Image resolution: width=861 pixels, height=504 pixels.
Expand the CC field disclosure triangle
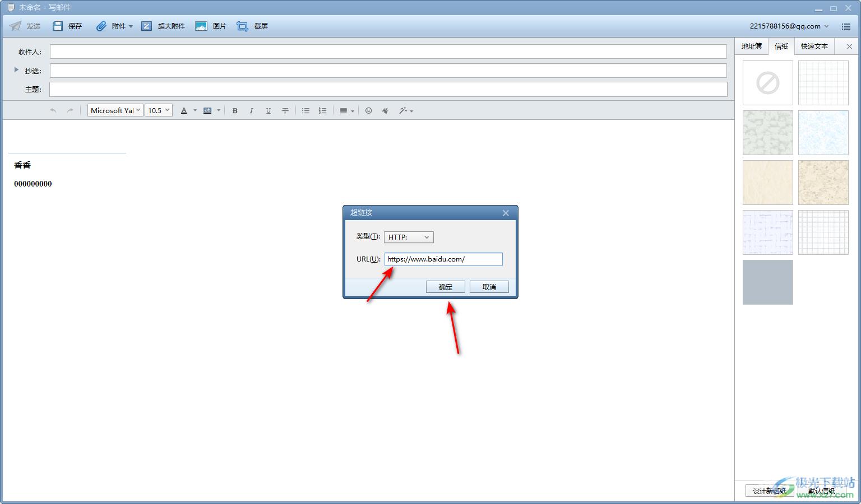(x=16, y=69)
